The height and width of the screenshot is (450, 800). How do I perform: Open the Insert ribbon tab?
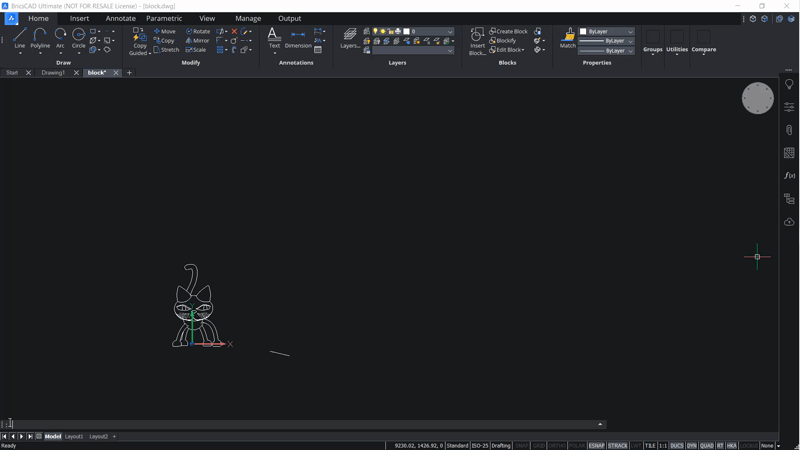(x=79, y=18)
